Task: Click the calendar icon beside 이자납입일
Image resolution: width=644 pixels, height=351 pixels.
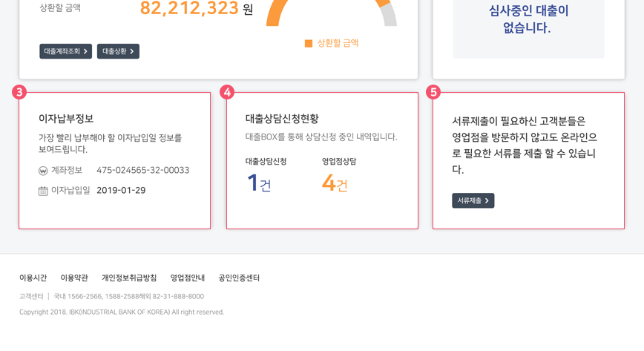Action: click(x=43, y=191)
